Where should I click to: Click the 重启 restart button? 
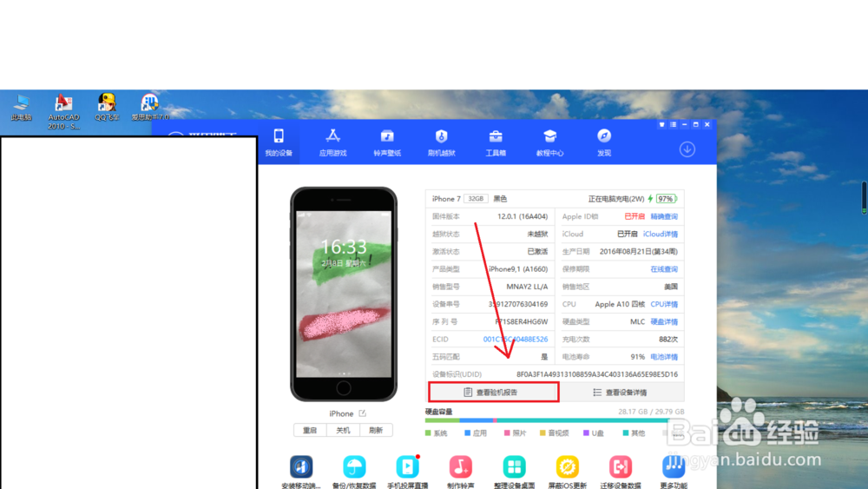[310, 430]
